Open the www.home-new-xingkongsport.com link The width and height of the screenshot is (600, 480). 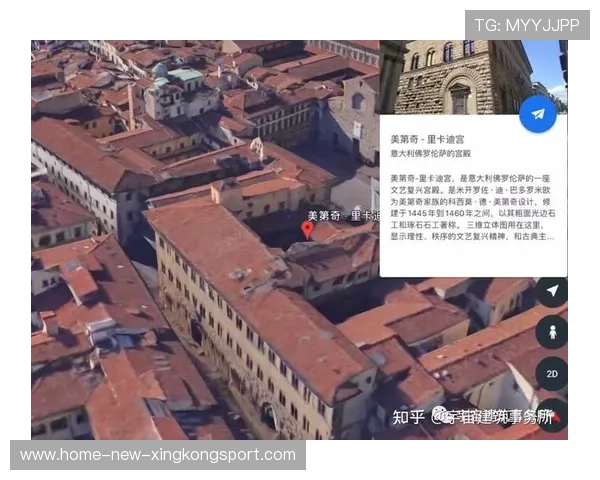click(158, 455)
